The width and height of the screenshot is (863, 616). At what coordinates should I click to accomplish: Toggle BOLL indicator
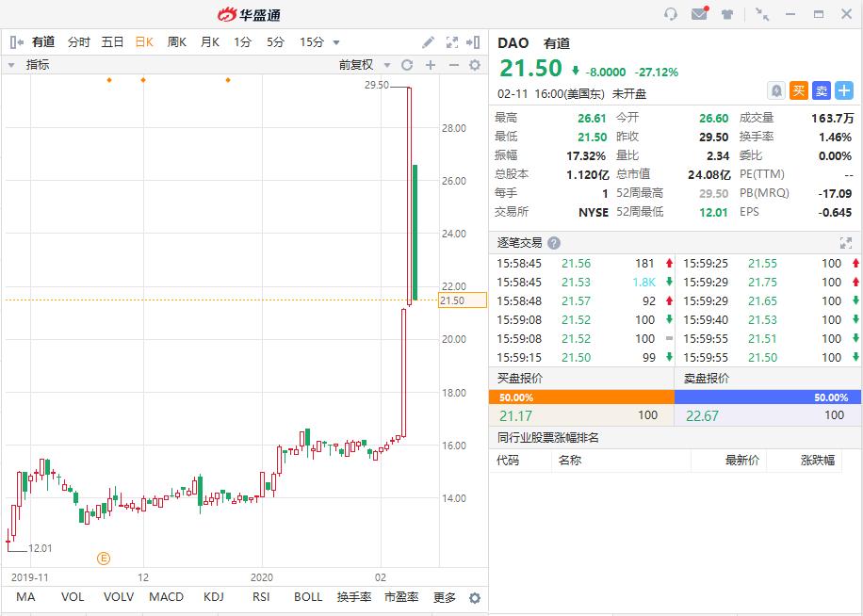click(x=308, y=597)
